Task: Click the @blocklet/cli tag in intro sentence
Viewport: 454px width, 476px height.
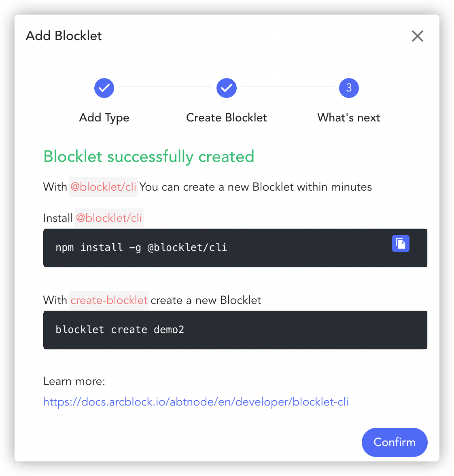Action: (x=103, y=187)
